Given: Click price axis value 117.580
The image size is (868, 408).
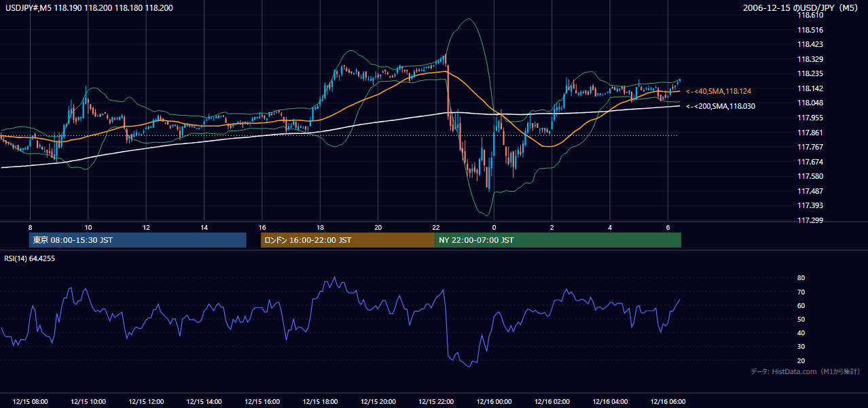Looking at the screenshot, I should tap(810, 176).
